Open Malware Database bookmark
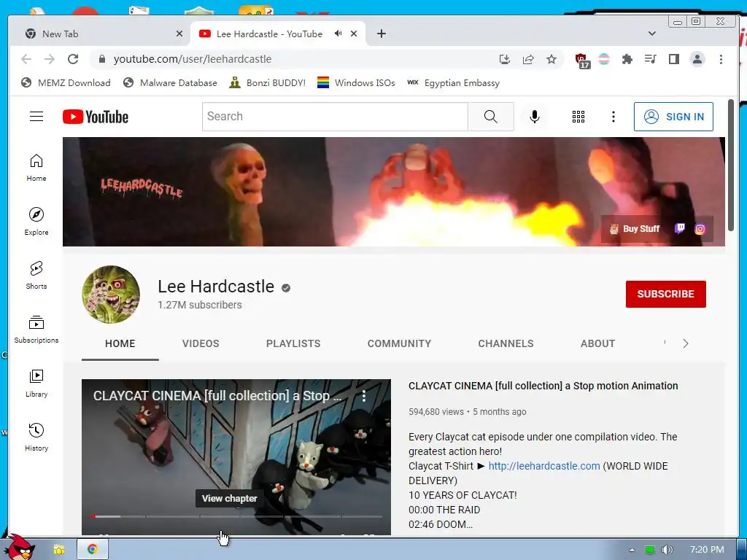The width and height of the screenshot is (747, 560). click(170, 83)
